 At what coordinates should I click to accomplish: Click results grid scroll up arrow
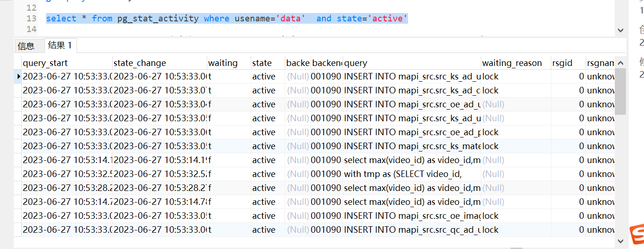(621, 62)
